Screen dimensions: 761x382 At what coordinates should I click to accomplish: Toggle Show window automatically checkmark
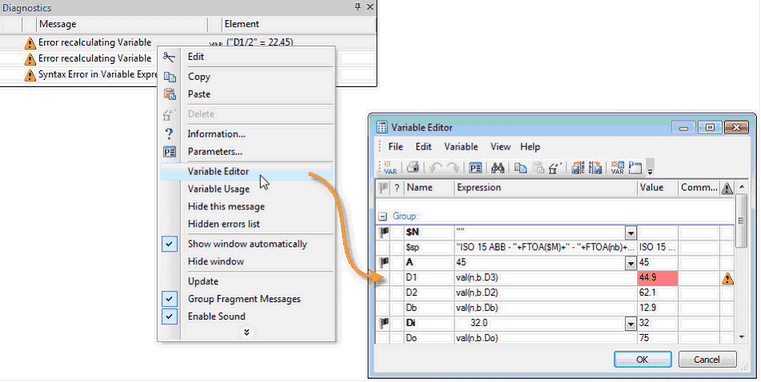[x=169, y=244]
